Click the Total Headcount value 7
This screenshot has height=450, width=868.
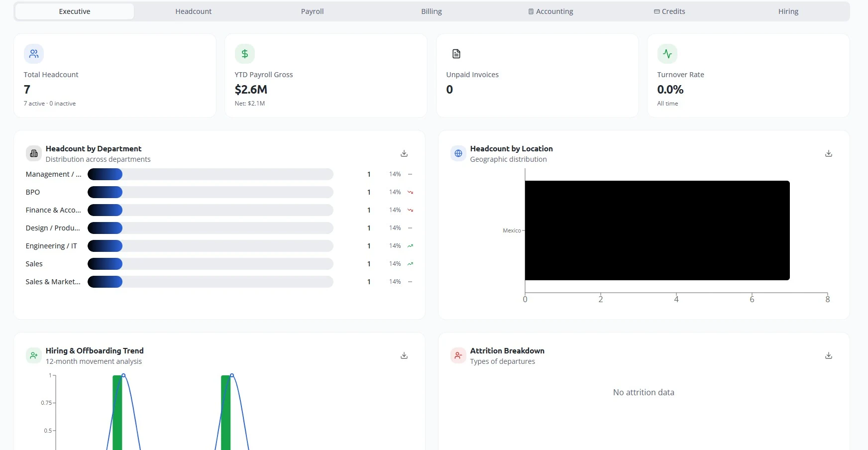pyautogui.click(x=27, y=90)
